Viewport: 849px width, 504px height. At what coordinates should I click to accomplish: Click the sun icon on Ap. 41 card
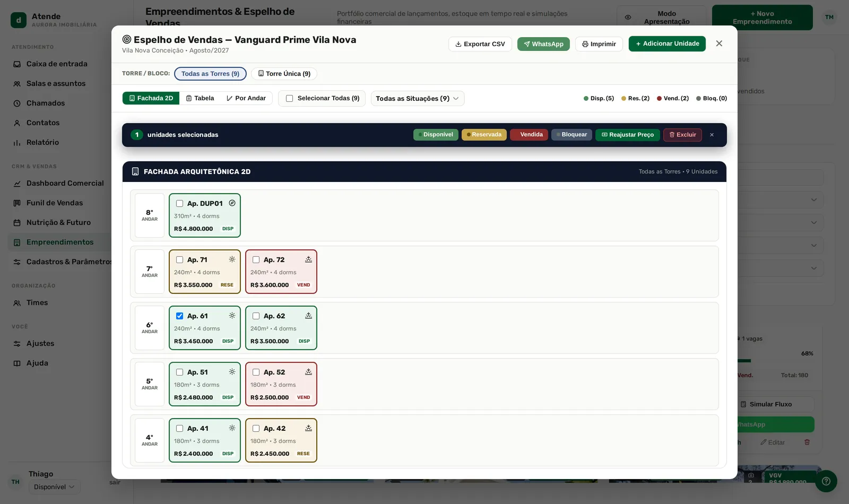tap(232, 428)
